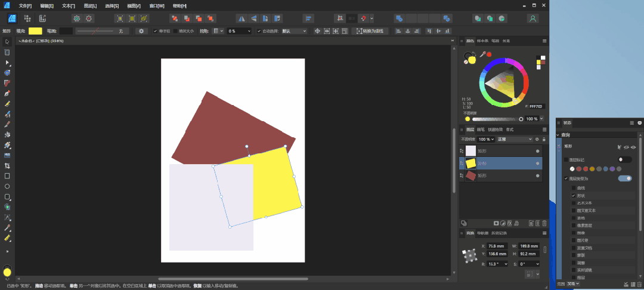Open the alignment options toolbar icon
The height and width of the screenshot is (290, 644).
click(308, 18)
